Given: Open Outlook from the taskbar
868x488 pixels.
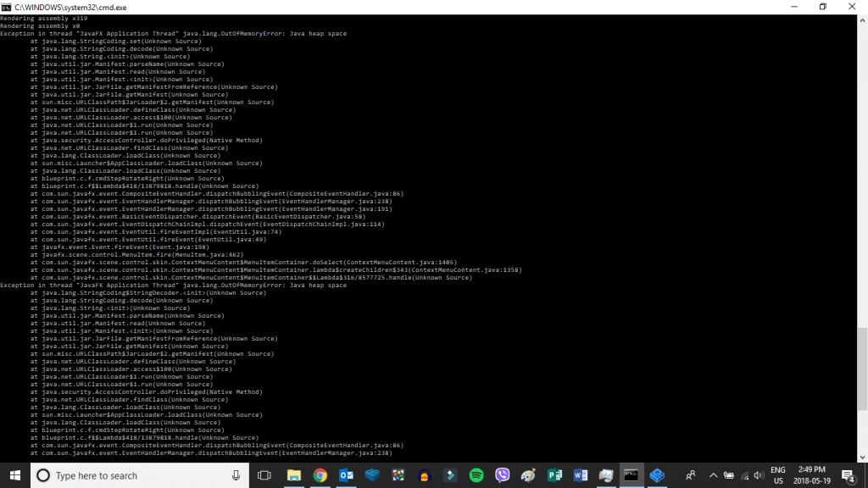Looking at the screenshot, I should [346, 475].
